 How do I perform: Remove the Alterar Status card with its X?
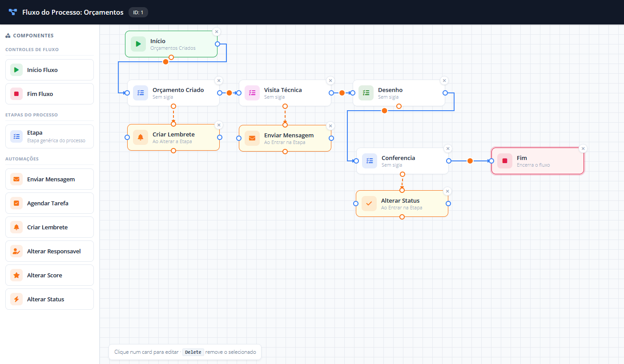tap(447, 191)
